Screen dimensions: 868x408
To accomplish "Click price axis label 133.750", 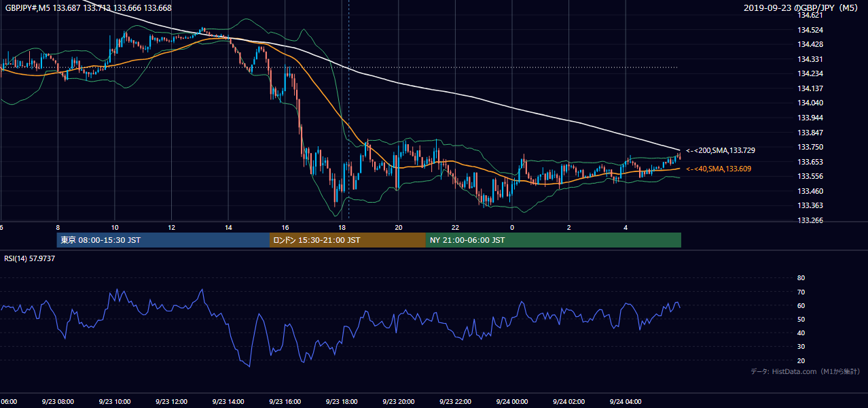I will pos(810,147).
